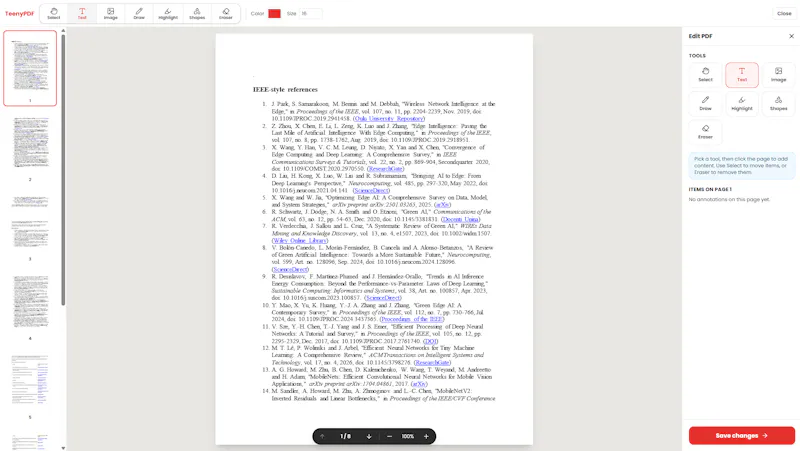Open ScienceDirect link in reference 4
This screenshot has height=451, width=800.
pyautogui.click(x=371, y=190)
